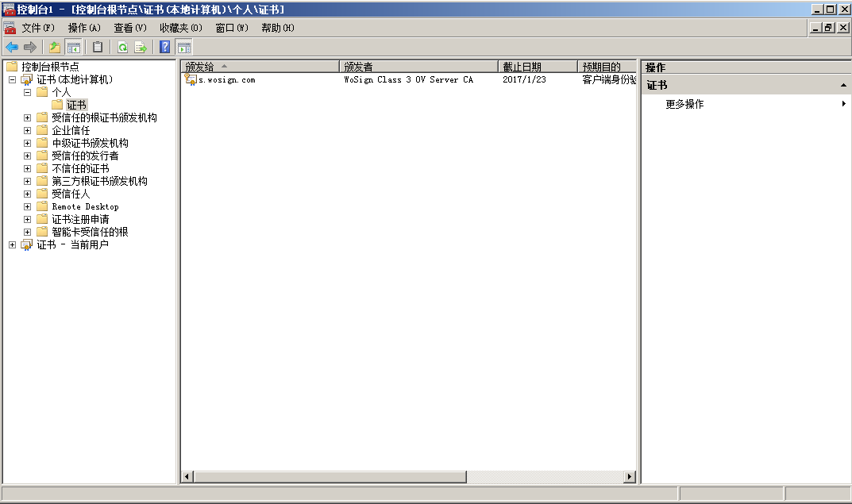This screenshot has height=504, width=852.
Task: Click the horizontal scrollbar right arrow
Action: click(630, 476)
